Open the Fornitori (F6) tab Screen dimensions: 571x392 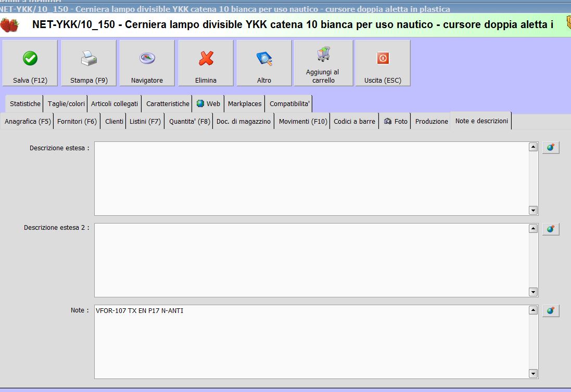tap(77, 122)
